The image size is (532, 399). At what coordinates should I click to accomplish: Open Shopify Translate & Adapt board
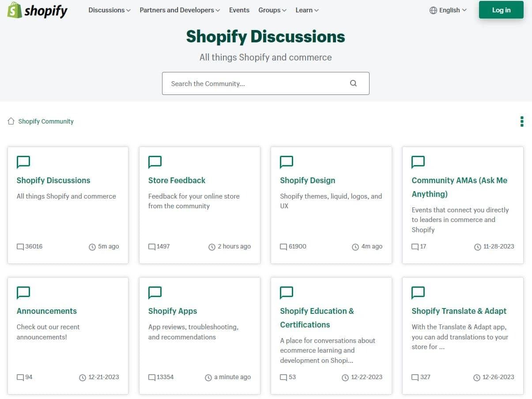pos(459,311)
